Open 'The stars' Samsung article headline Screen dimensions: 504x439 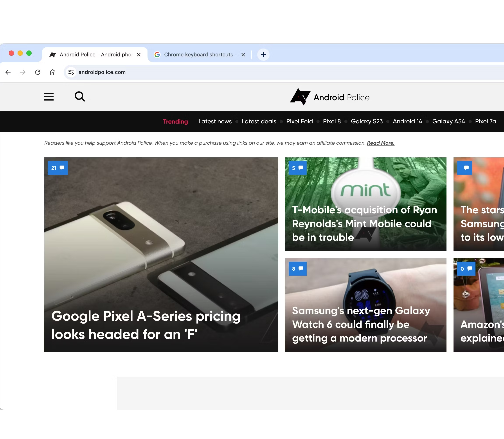(x=482, y=224)
